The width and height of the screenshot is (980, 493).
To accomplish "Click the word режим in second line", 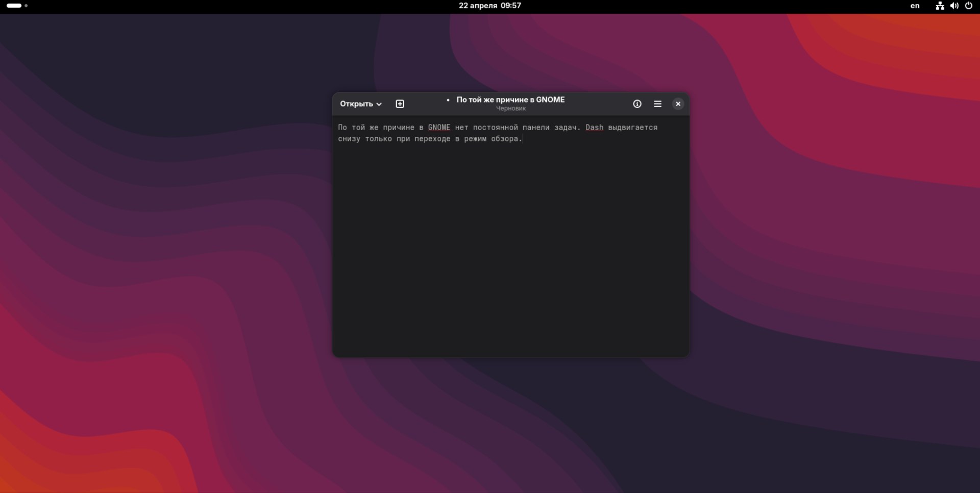I will (x=475, y=139).
